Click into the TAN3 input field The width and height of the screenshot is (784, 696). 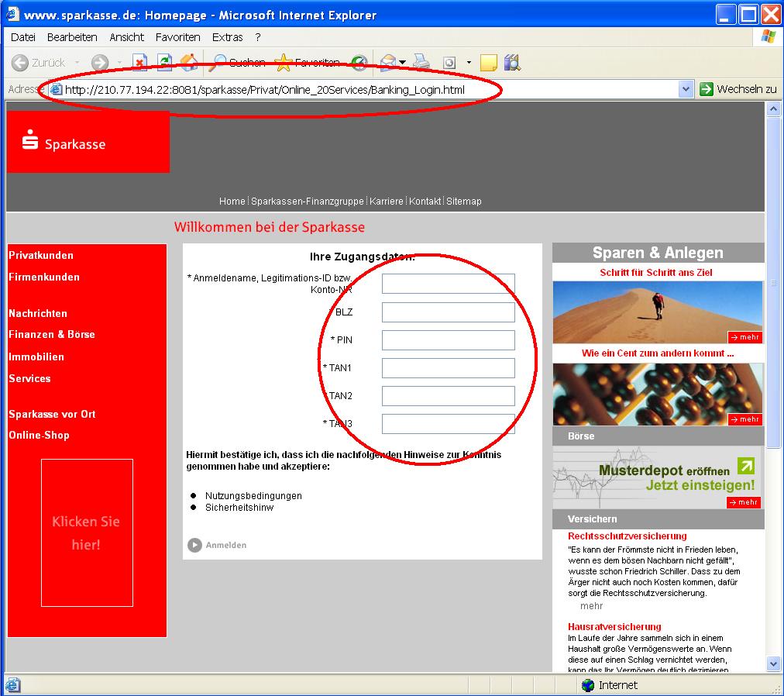click(449, 424)
